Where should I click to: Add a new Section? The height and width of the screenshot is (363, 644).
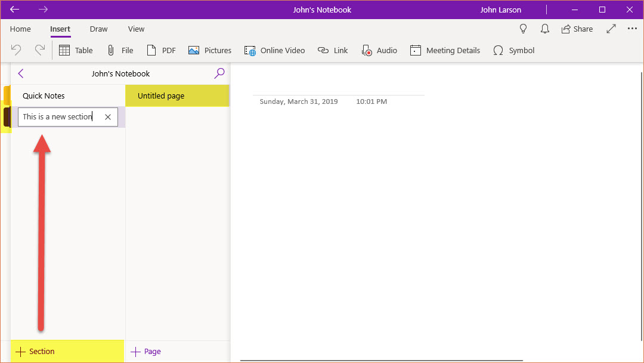point(36,352)
